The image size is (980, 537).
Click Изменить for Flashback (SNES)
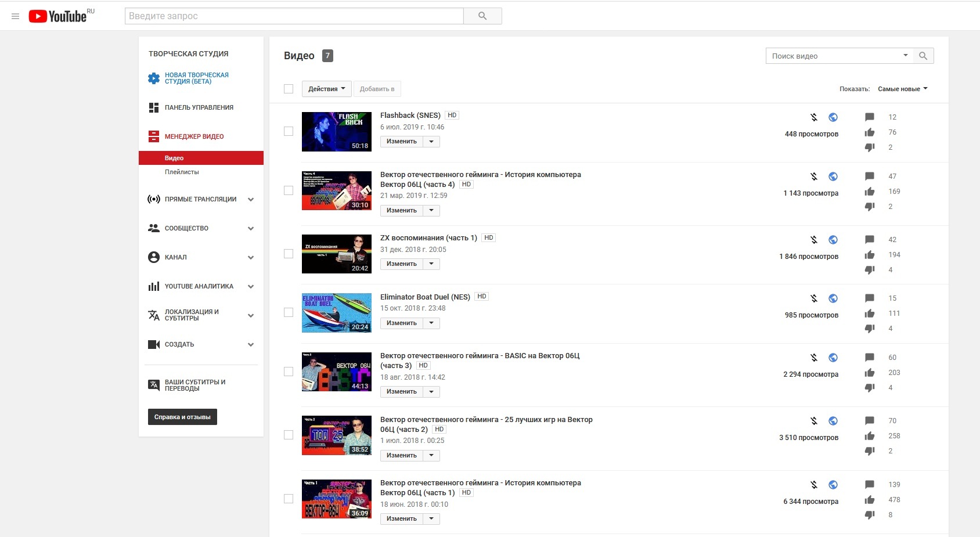[402, 142]
